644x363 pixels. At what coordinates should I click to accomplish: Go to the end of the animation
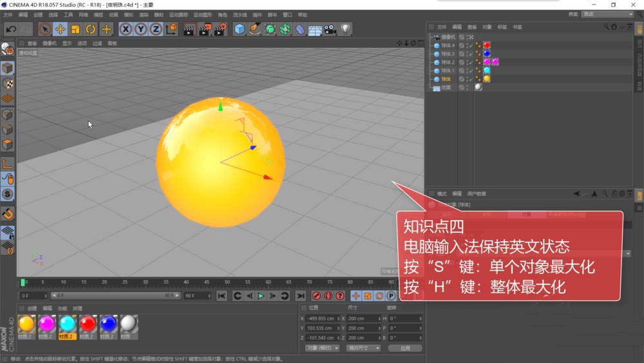tap(301, 295)
